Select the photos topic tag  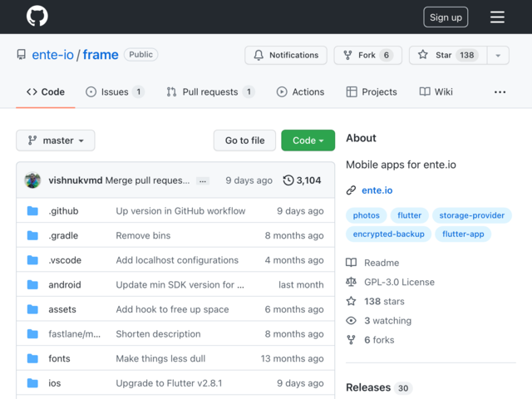[366, 215]
